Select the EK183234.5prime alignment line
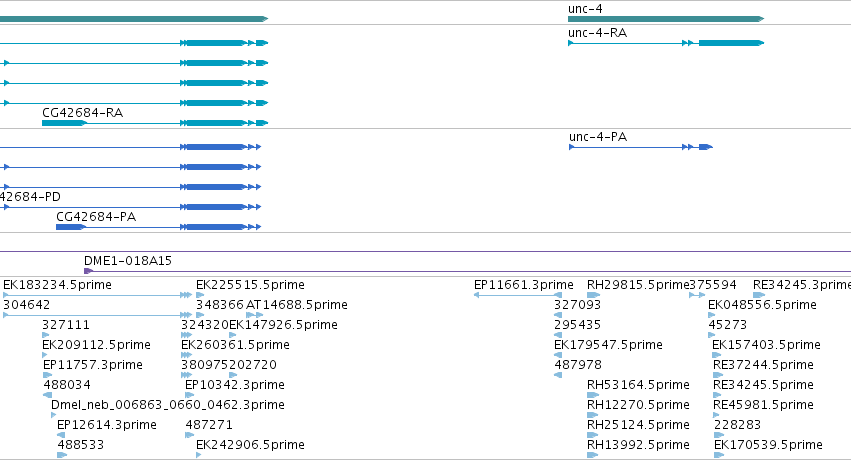This screenshot has height=460, width=851. pyautogui.click(x=98, y=295)
